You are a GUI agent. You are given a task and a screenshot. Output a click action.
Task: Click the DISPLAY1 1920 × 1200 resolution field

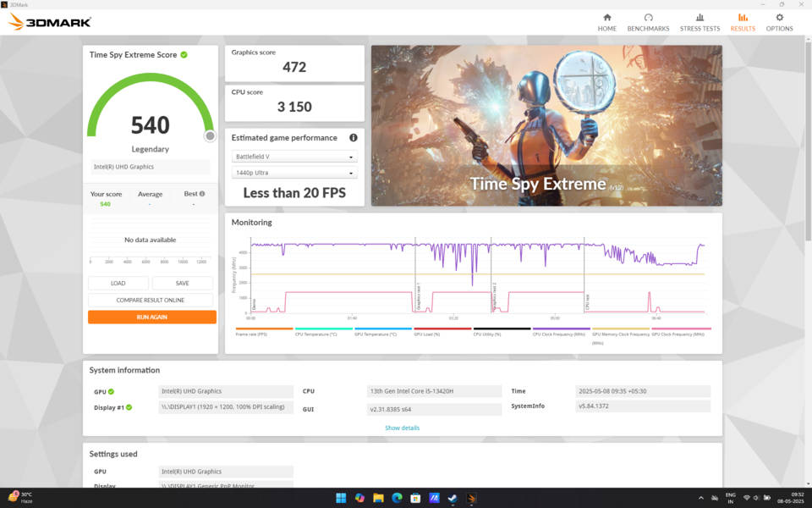226,407
